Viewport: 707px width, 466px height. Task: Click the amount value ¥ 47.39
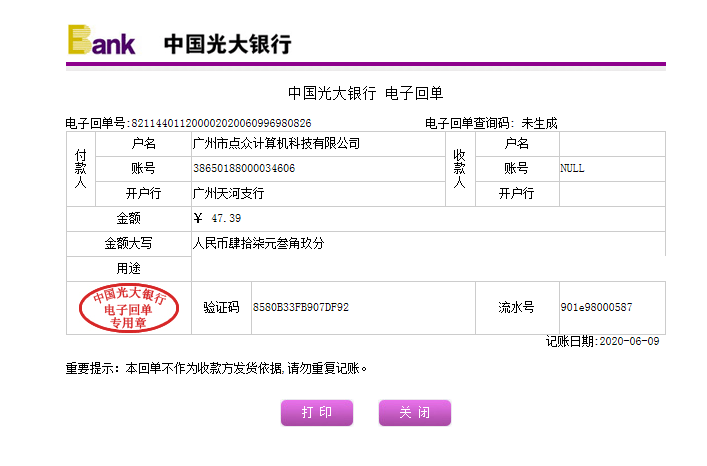point(217,218)
